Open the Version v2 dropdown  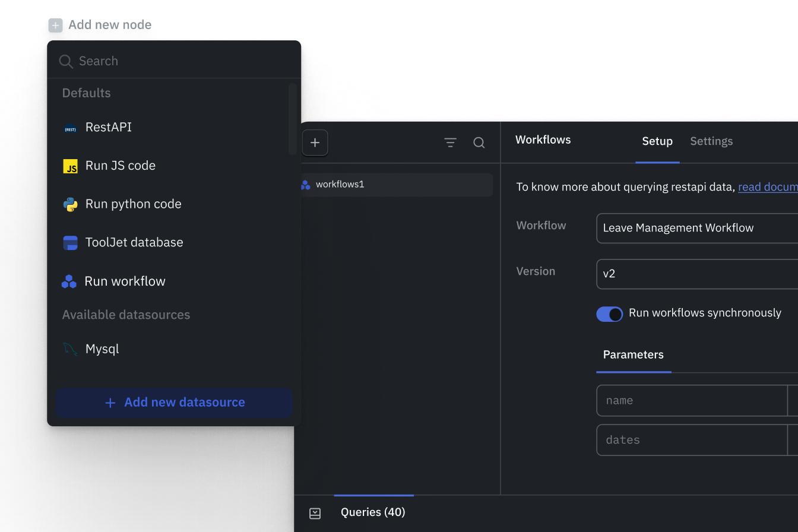tap(697, 274)
